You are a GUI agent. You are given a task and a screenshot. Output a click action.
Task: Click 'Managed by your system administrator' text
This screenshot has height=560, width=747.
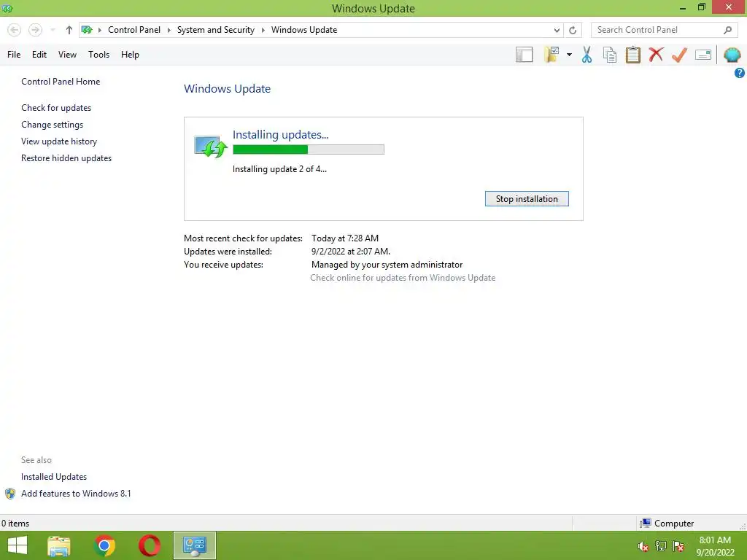point(387,264)
